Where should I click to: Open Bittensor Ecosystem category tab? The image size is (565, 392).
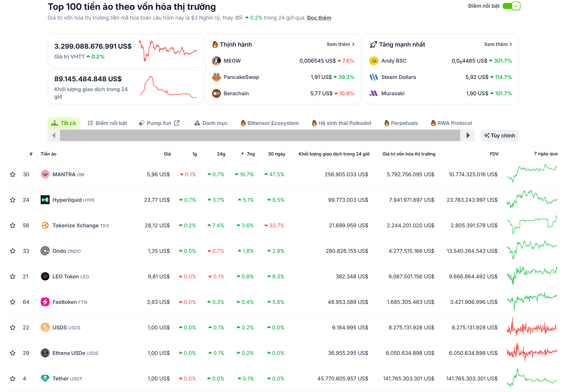(x=270, y=123)
